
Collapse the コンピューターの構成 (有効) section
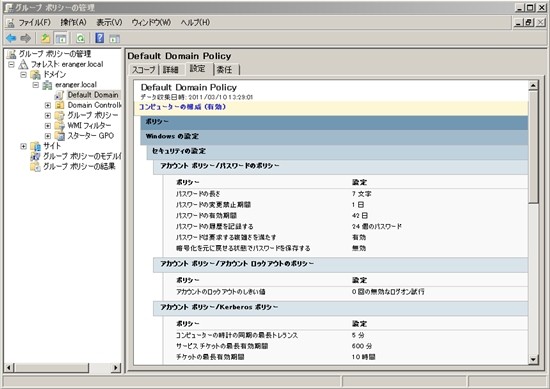click(331, 107)
